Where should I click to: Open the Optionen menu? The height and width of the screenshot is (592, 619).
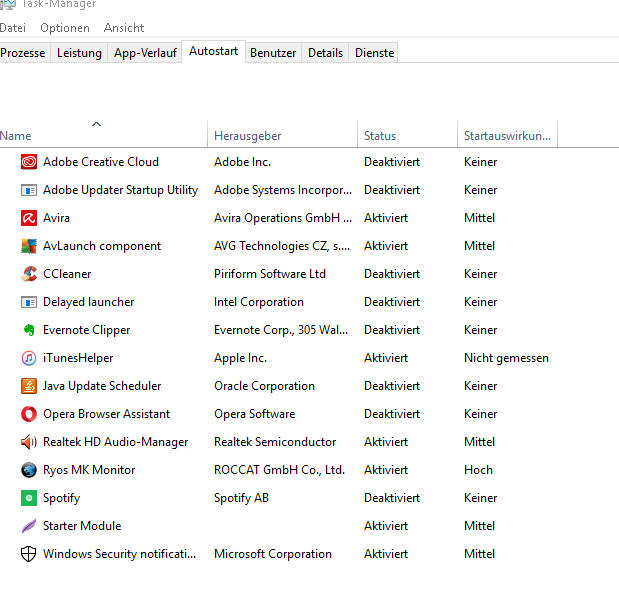point(65,28)
